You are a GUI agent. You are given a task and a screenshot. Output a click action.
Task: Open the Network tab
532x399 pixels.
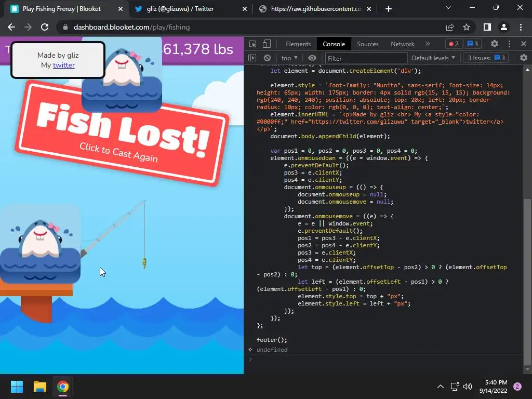(x=403, y=44)
